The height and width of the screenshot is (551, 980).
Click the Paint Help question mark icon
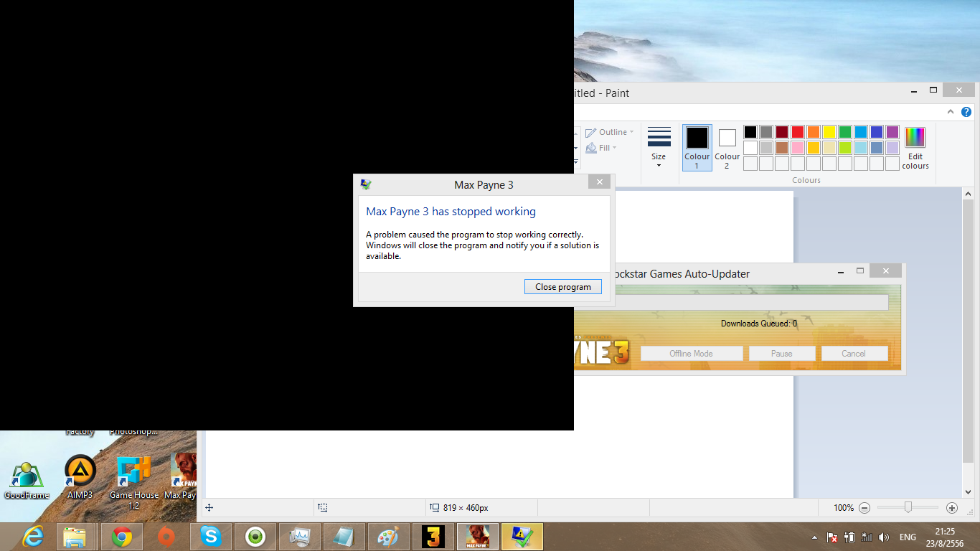coord(966,112)
